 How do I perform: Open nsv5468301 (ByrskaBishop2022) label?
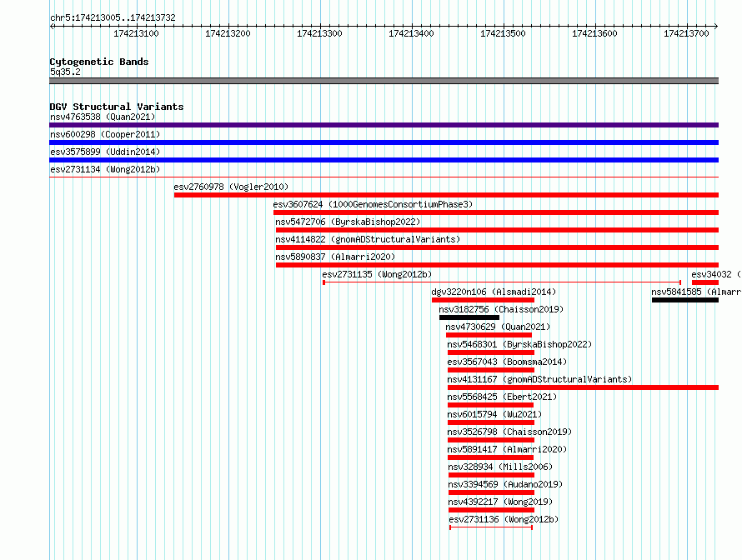click(519, 344)
